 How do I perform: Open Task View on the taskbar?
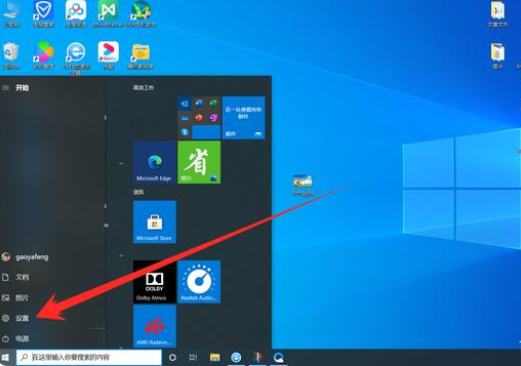pyautogui.click(x=193, y=358)
